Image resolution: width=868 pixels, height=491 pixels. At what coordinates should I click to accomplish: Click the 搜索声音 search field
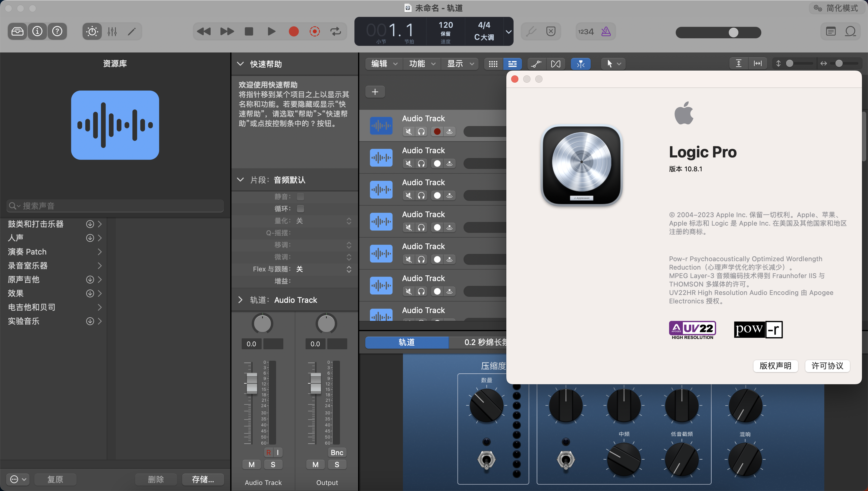point(115,206)
